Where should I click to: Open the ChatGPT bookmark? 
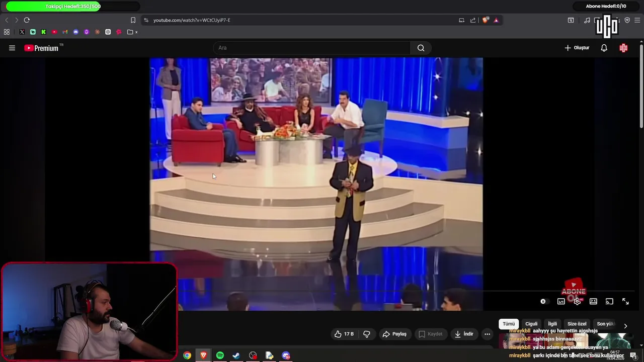(x=108, y=32)
